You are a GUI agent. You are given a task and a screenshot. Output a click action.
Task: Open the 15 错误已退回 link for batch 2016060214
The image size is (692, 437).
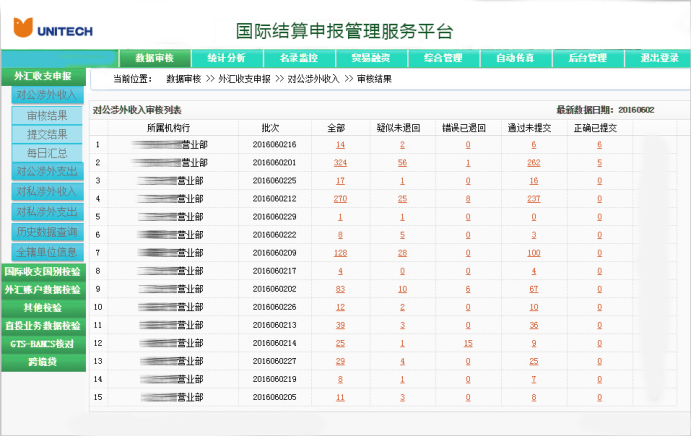coord(467,343)
